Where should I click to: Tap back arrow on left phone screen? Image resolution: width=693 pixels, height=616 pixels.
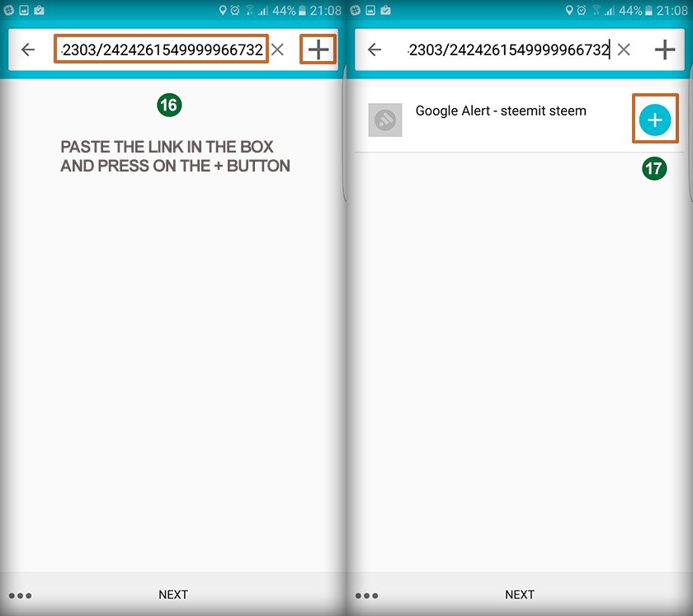coord(28,49)
